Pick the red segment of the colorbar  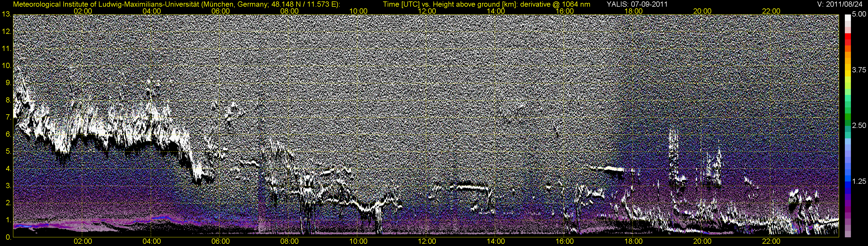pyautogui.click(x=848, y=36)
